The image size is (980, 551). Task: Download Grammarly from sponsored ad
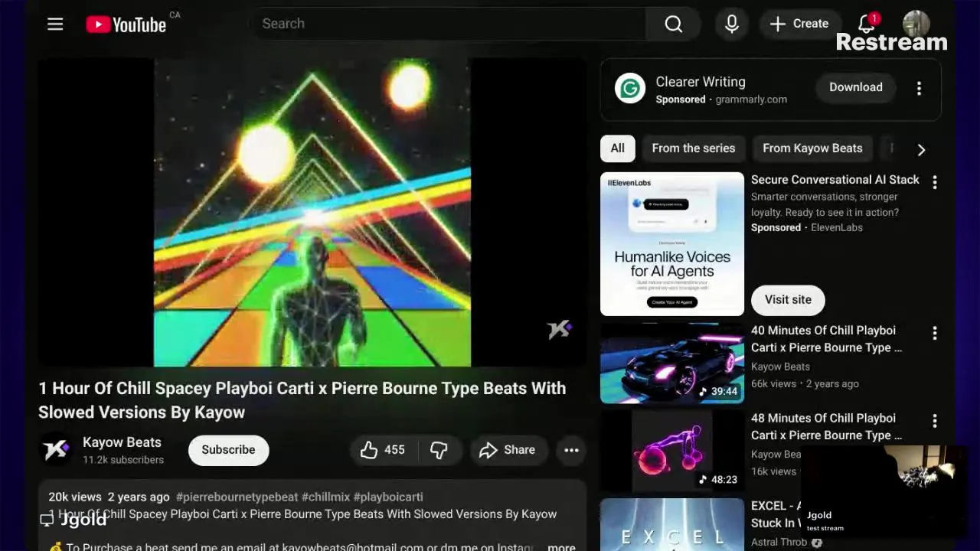coord(856,87)
